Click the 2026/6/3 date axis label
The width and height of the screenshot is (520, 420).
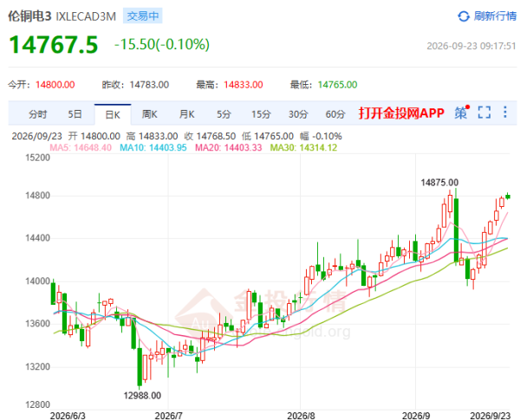point(68,416)
